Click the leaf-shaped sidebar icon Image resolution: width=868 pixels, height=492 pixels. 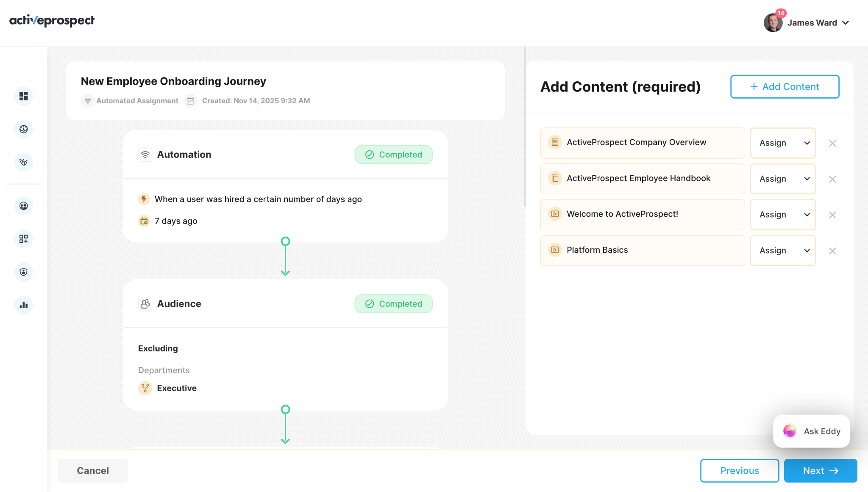pyautogui.click(x=23, y=162)
